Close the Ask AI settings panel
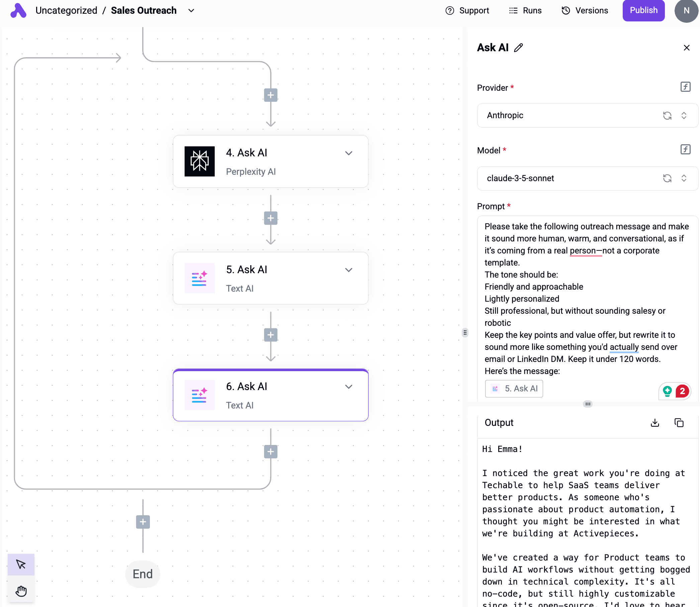Screen dimensions: 700x607 pyautogui.click(x=687, y=48)
